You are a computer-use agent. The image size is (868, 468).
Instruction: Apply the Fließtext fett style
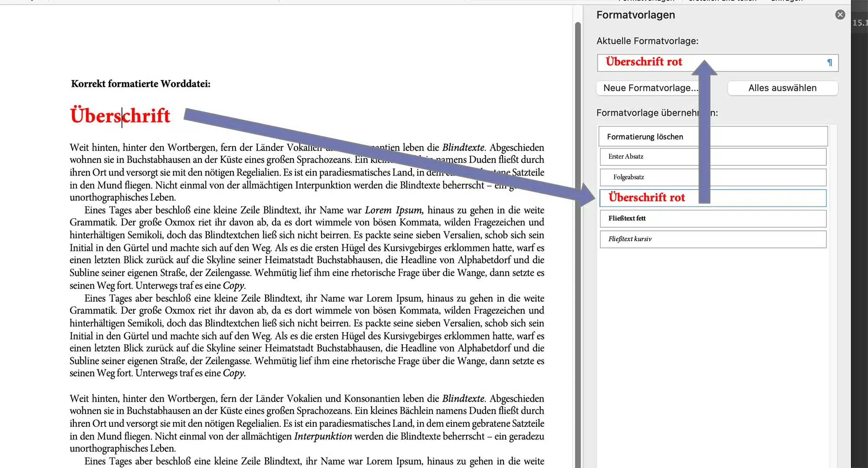pyautogui.click(x=713, y=218)
